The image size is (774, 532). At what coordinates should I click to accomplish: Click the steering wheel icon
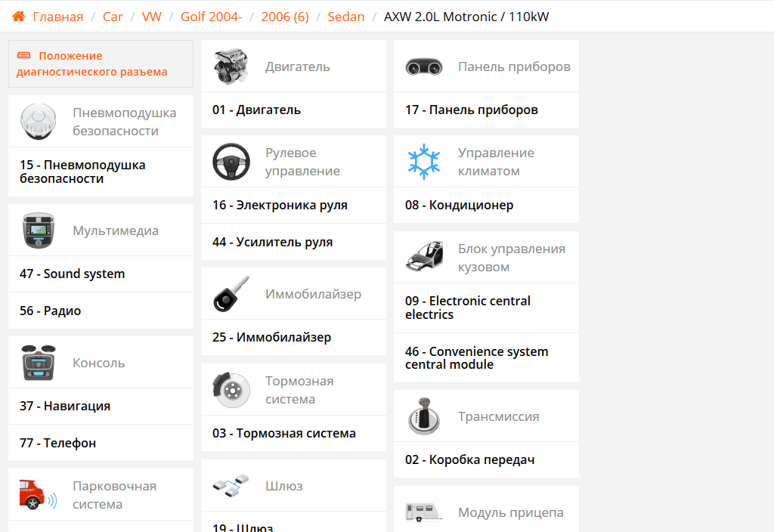click(x=231, y=162)
